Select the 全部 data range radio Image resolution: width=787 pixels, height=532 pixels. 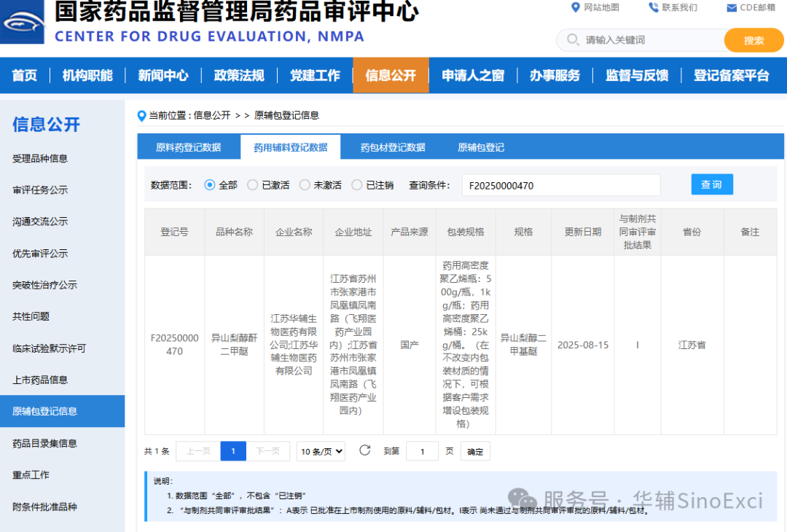point(210,185)
